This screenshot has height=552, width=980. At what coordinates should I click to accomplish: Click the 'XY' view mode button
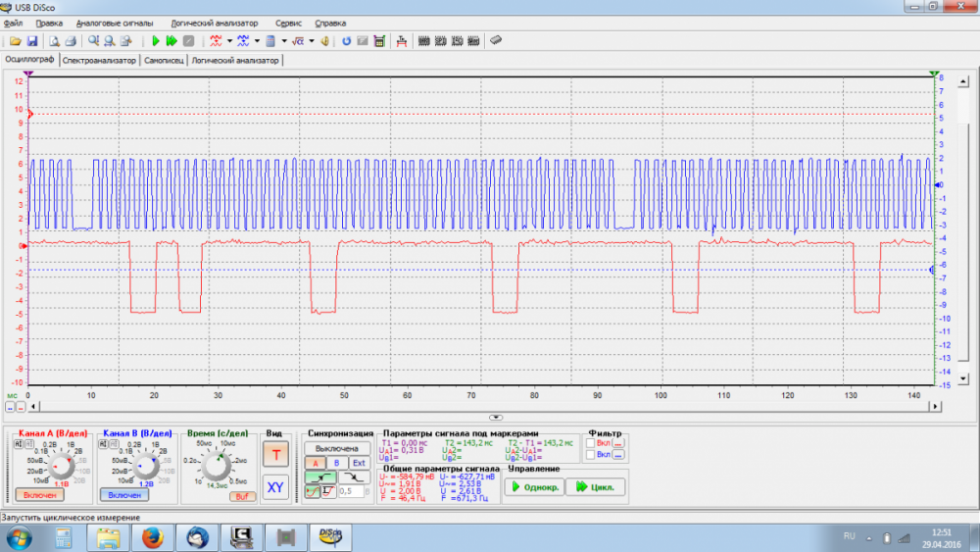tap(275, 485)
